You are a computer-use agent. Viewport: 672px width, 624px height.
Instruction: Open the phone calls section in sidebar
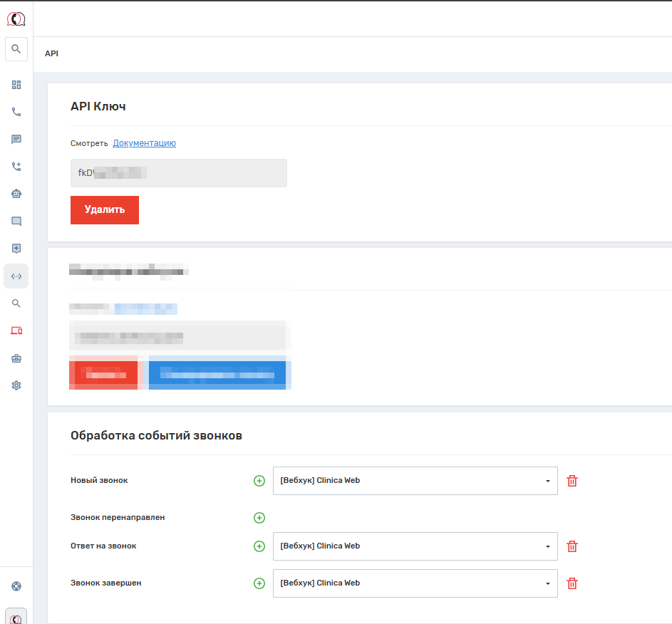[x=16, y=112]
